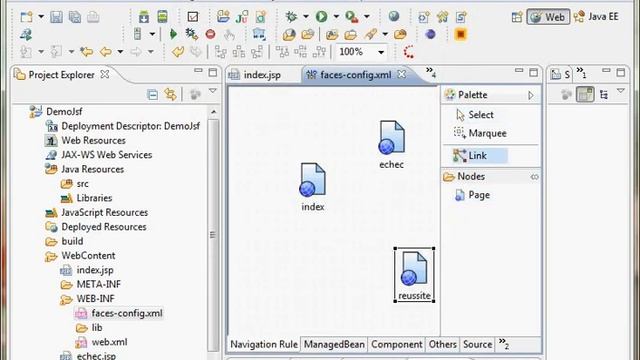The width and height of the screenshot is (640, 360).
Task: Click the yellow Back arrow icon
Action: tap(106, 52)
